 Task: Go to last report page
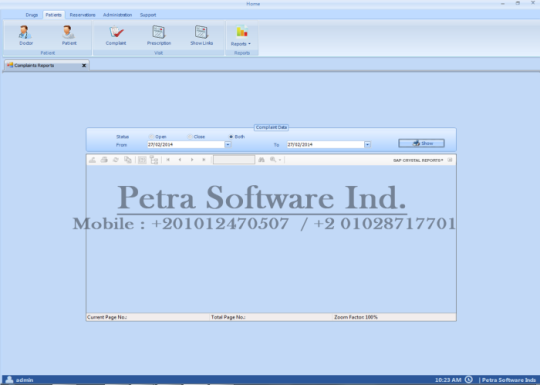(204, 160)
